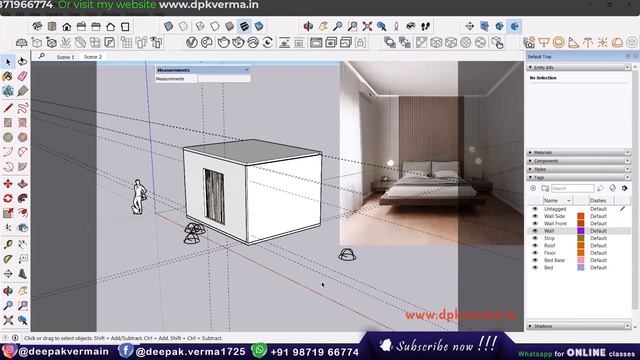Click Zoom Extents in top toolbar
Screen dimensions: 640x360
click(367, 27)
